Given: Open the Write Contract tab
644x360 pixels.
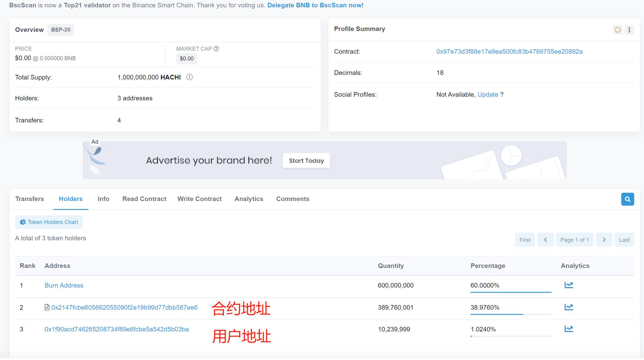Looking at the screenshot, I should pos(199,199).
